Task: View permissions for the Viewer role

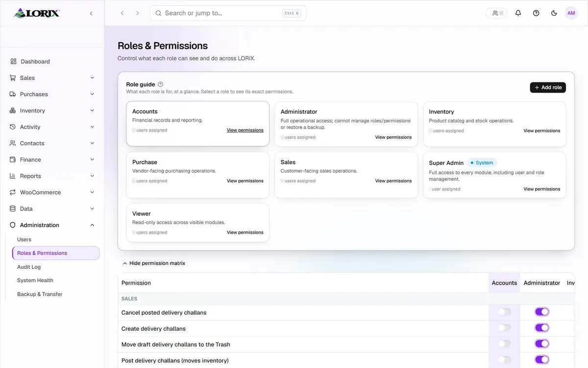Action: click(x=245, y=232)
